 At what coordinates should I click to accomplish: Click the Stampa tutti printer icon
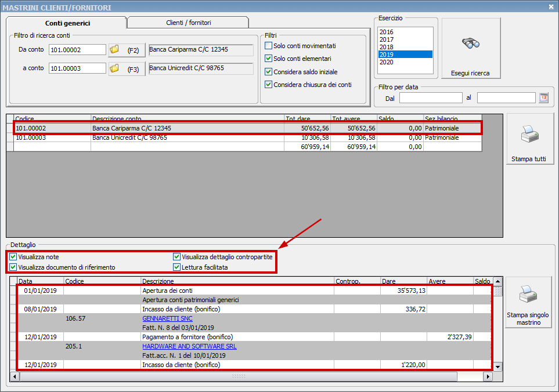click(x=529, y=135)
